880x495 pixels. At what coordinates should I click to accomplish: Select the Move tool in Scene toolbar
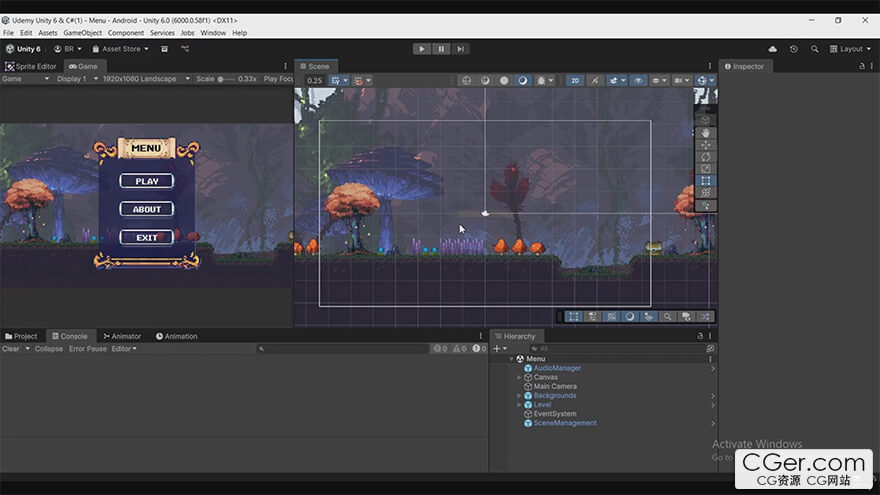click(x=705, y=145)
